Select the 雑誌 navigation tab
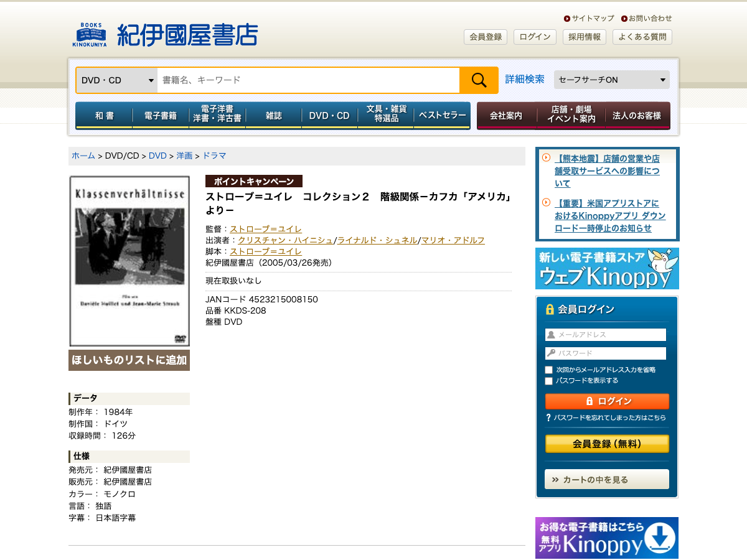The height and width of the screenshot is (560, 747). (x=273, y=116)
